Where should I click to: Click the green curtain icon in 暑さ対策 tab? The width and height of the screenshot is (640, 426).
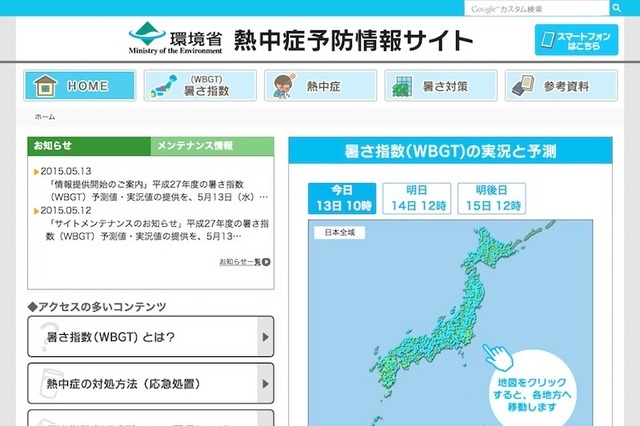[402, 87]
